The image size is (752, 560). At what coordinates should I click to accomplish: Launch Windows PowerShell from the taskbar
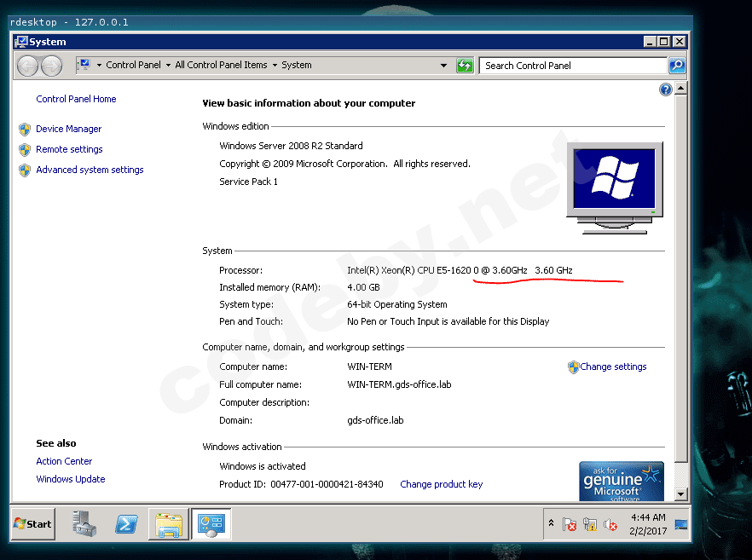(x=127, y=524)
